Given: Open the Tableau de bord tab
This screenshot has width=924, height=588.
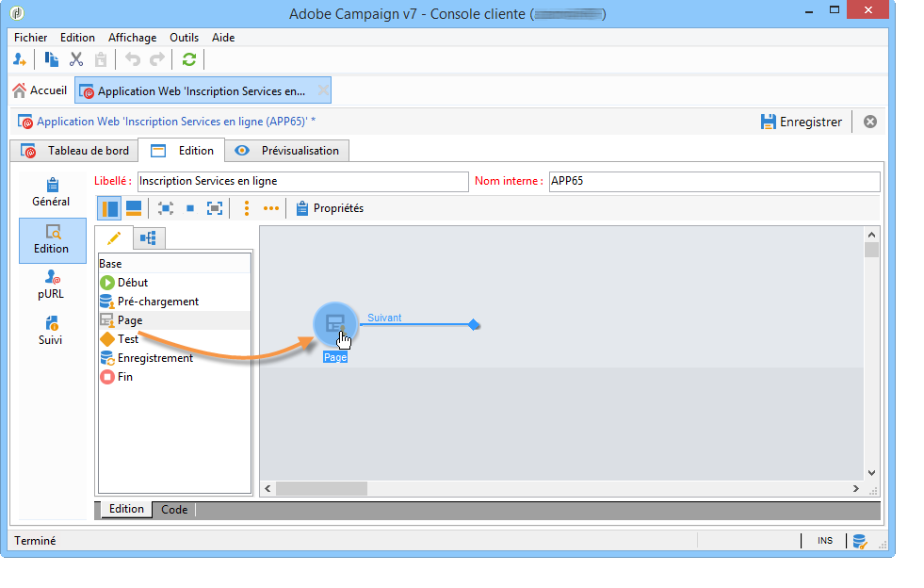Looking at the screenshot, I should pyautogui.click(x=74, y=151).
